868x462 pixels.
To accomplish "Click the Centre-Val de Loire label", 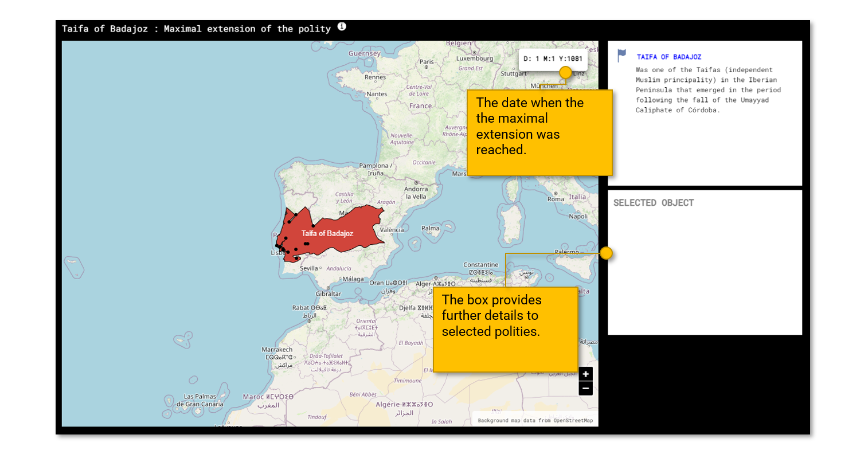I will coord(419,90).
